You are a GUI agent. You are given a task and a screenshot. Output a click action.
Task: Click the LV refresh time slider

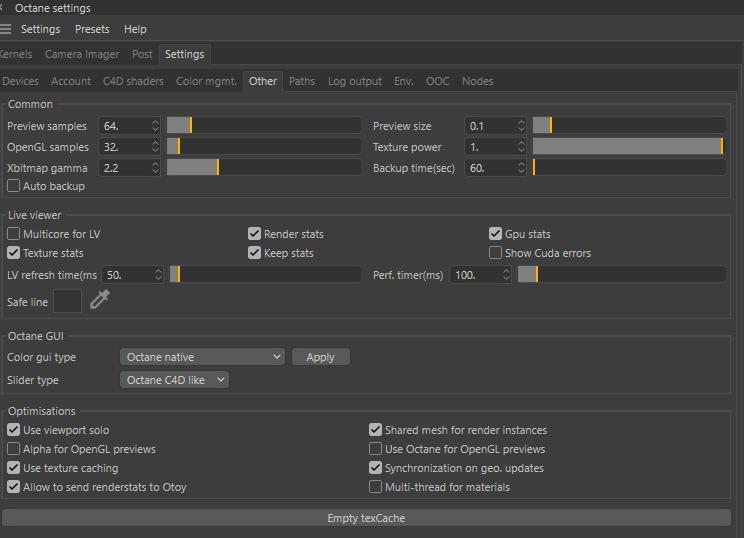(265, 275)
